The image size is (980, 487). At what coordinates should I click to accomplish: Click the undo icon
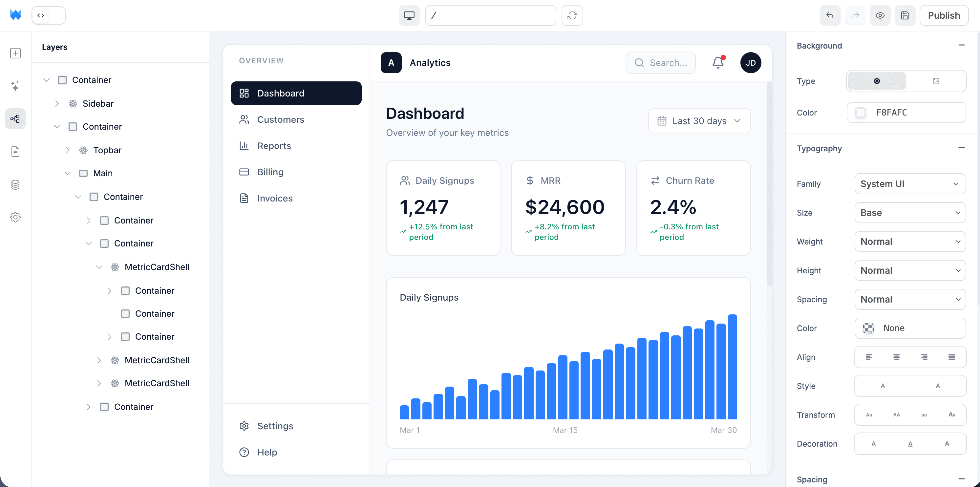pos(830,15)
